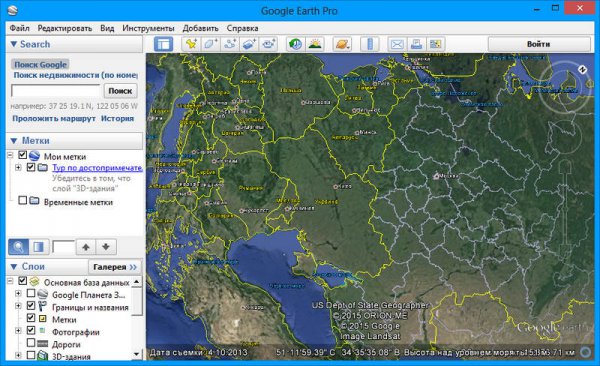Screen dimensions: 600x366
Task: Click the Email envelope icon
Action: pos(397,44)
